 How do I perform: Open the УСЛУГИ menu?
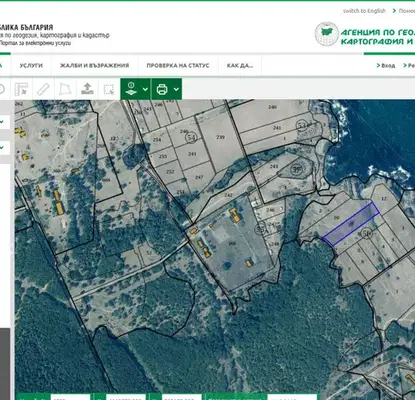(31, 65)
